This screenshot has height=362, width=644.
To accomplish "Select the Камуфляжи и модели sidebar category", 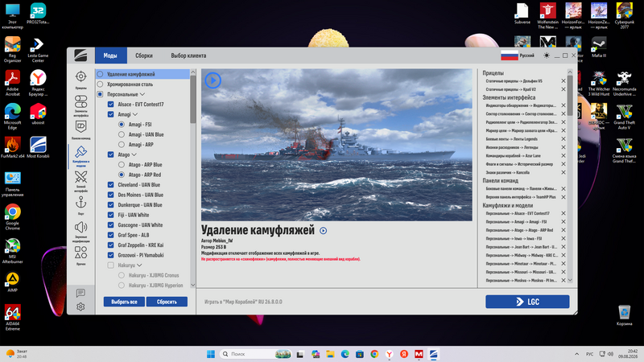I will [81, 155].
